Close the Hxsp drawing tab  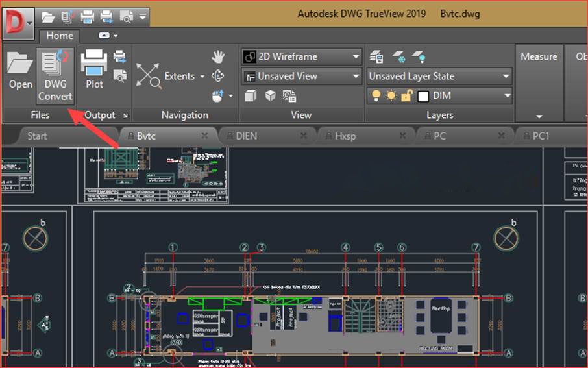click(x=402, y=136)
